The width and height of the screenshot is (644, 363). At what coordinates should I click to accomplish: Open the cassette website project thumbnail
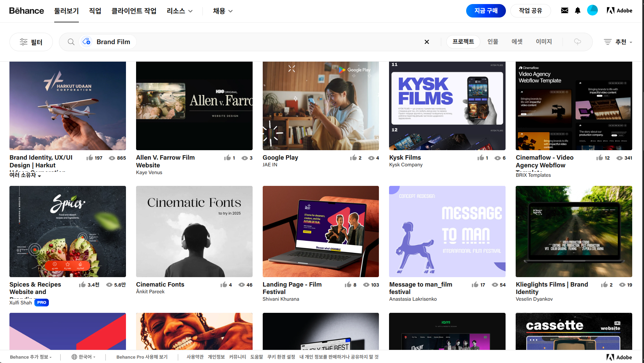[x=574, y=331]
